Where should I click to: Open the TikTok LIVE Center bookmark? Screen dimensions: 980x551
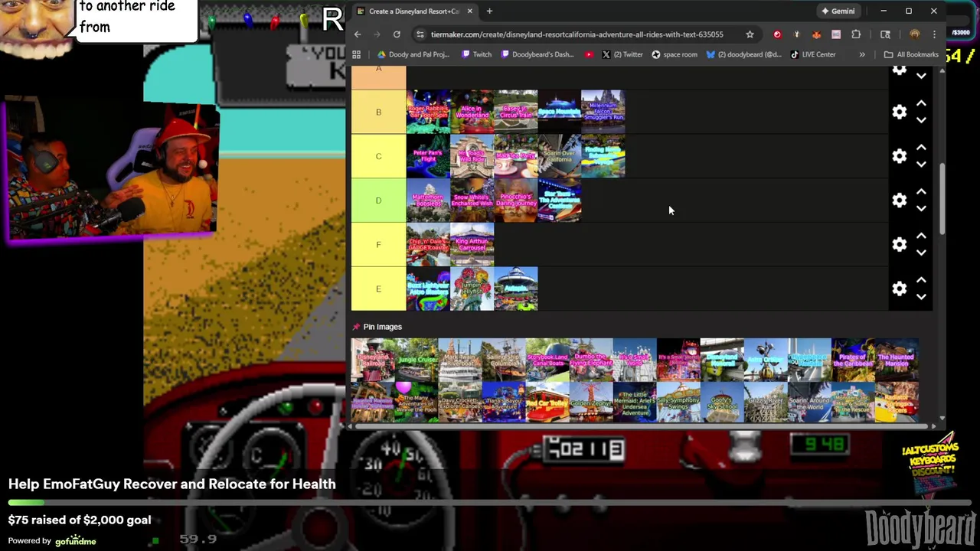[x=812, y=54]
